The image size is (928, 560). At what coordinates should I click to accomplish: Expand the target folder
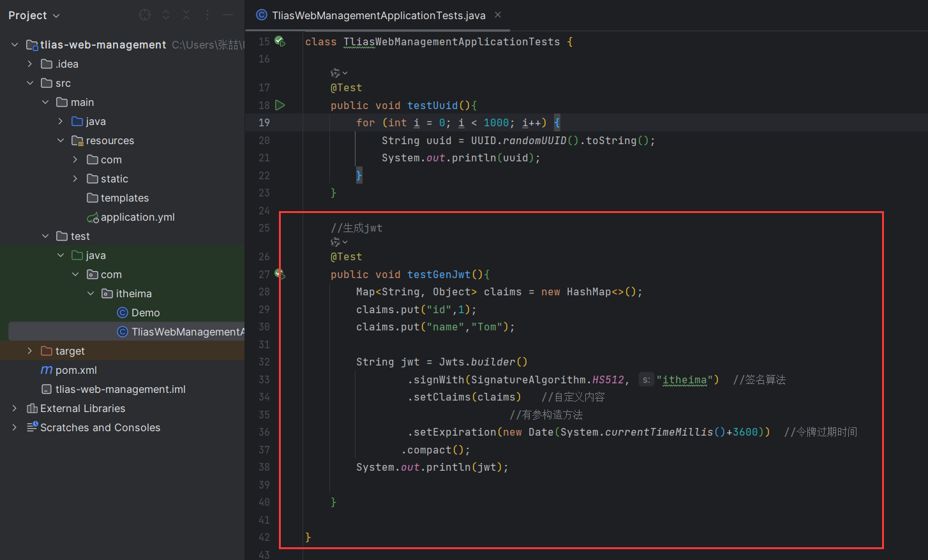click(29, 351)
